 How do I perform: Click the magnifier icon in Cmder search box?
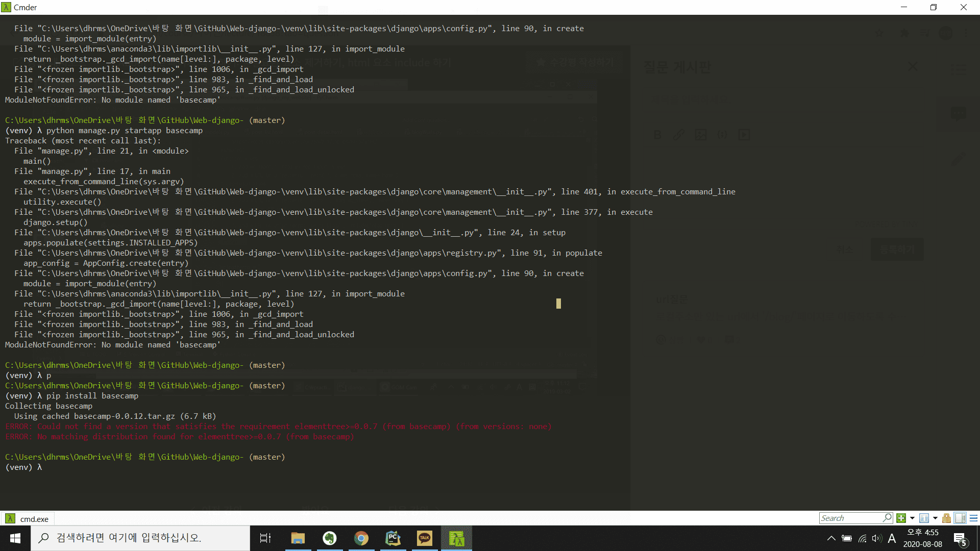[x=887, y=518]
